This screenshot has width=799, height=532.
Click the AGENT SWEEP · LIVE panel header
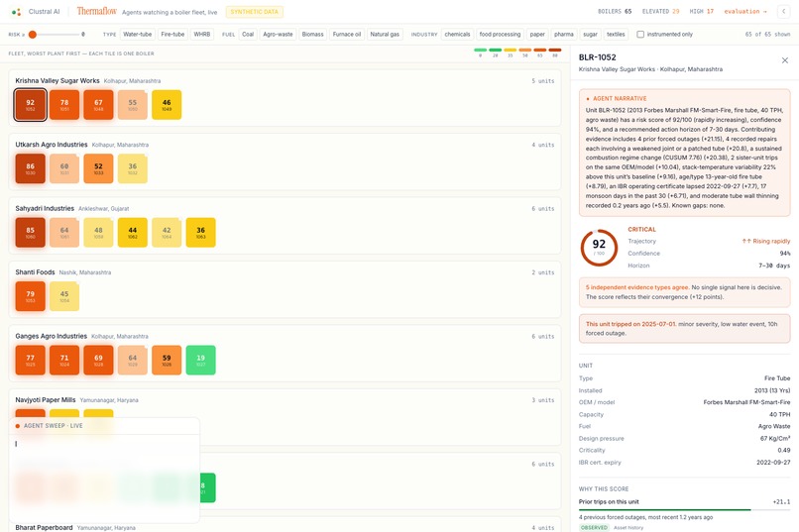click(x=104, y=426)
